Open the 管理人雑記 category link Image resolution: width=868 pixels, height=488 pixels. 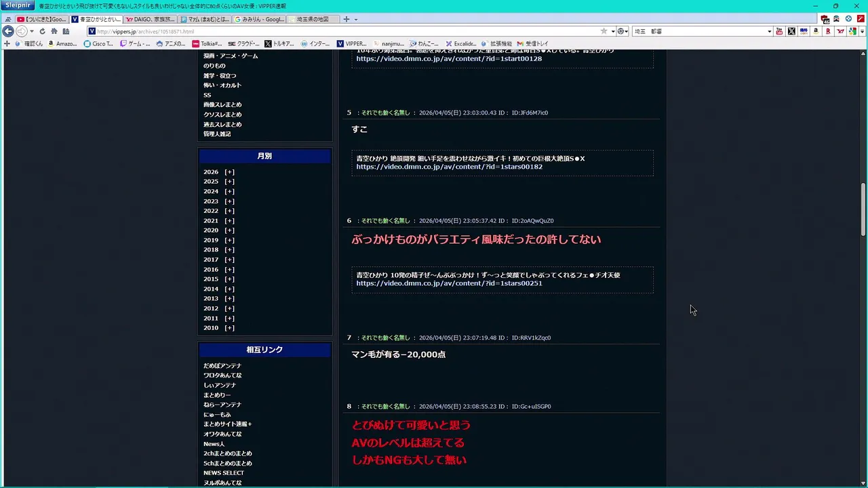pos(217,134)
